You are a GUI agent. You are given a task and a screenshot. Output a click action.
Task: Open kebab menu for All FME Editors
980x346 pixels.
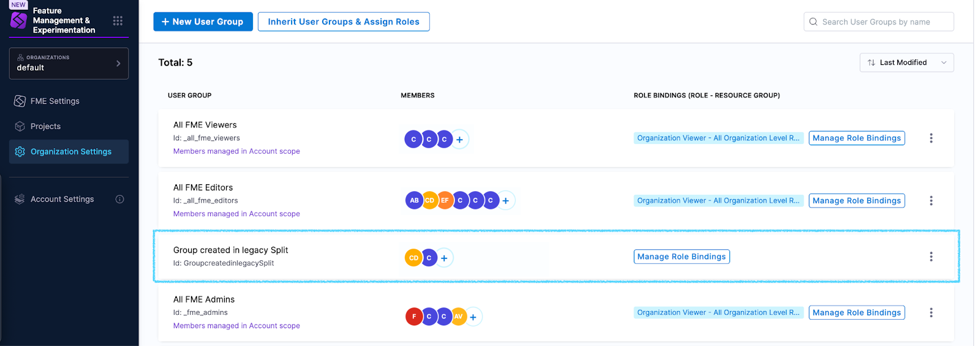tap(931, 201)
